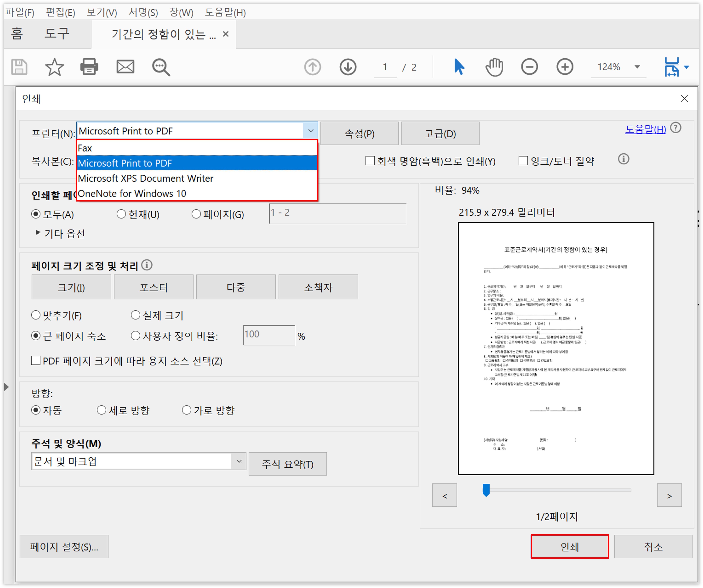This screenshot has height=588, width=703.
Task: Click the printer icon in toolbar
Action: [x=89, y=67]
